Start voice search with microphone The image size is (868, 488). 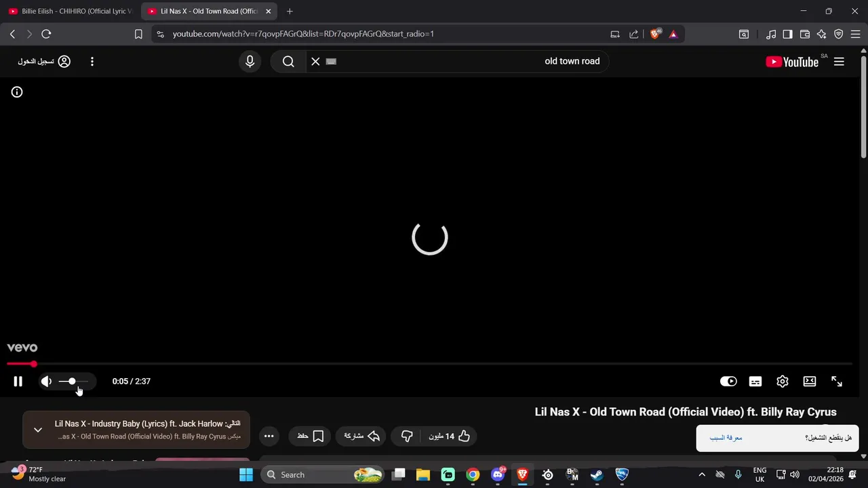pos(250,62)
